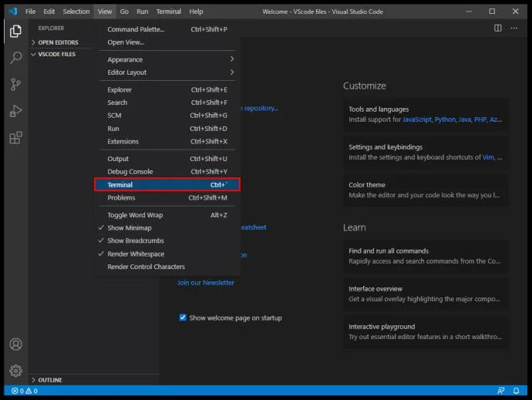The height and width of the screenshot is (400, 532).
Task: Open the Interface overview card
Action: [426, 294]
